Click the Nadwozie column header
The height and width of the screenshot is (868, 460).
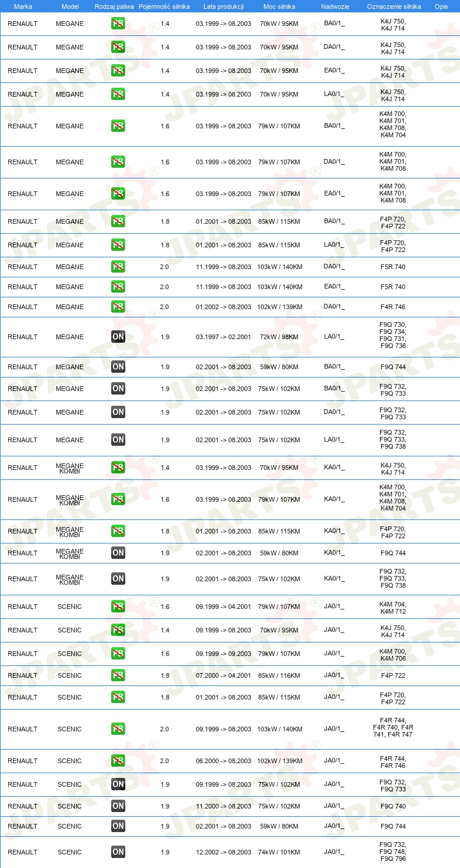point(335,6)
